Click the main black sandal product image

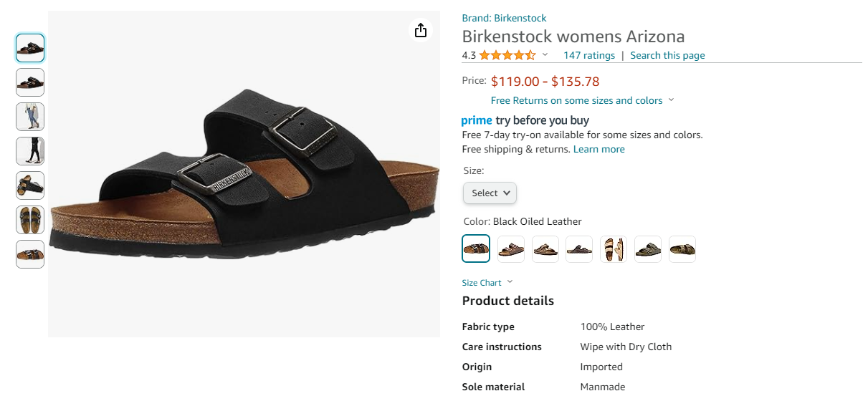click(244, 174)
